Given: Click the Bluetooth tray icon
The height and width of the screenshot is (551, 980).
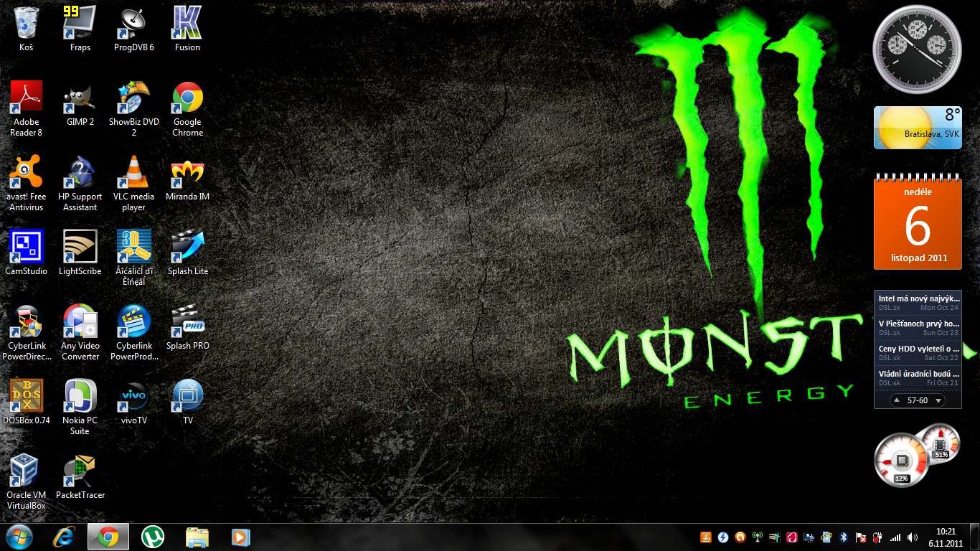Looking at the screenshot, I should pyautogui.click(x=844, y=537).
